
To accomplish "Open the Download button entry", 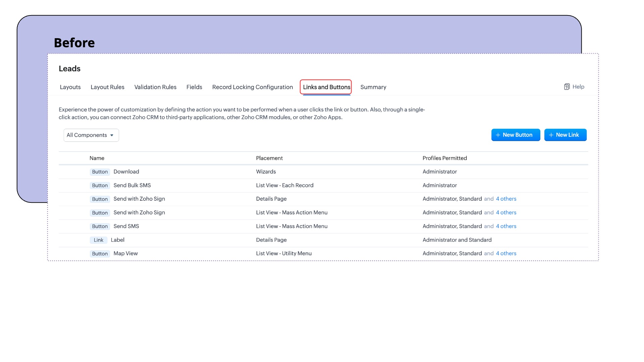I will click(x=126, y=172).
